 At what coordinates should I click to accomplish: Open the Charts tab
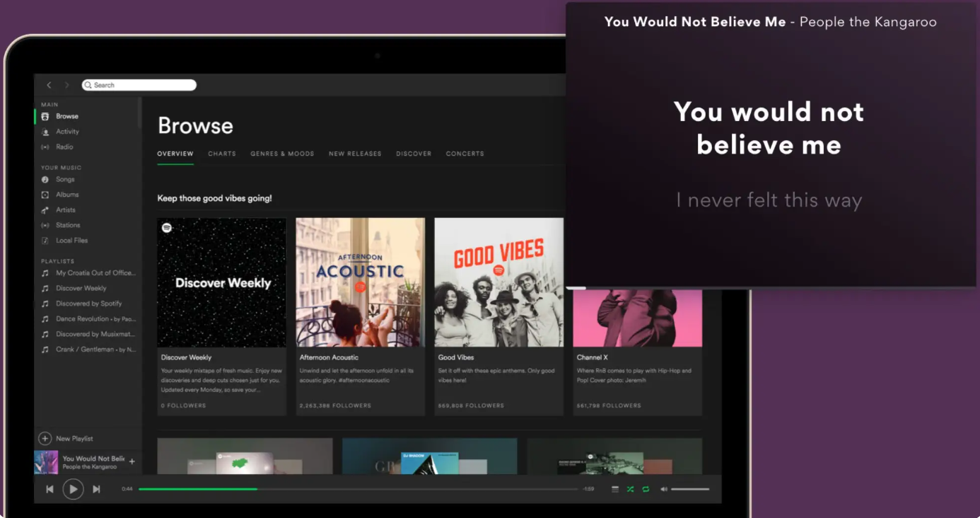(222, 154)
